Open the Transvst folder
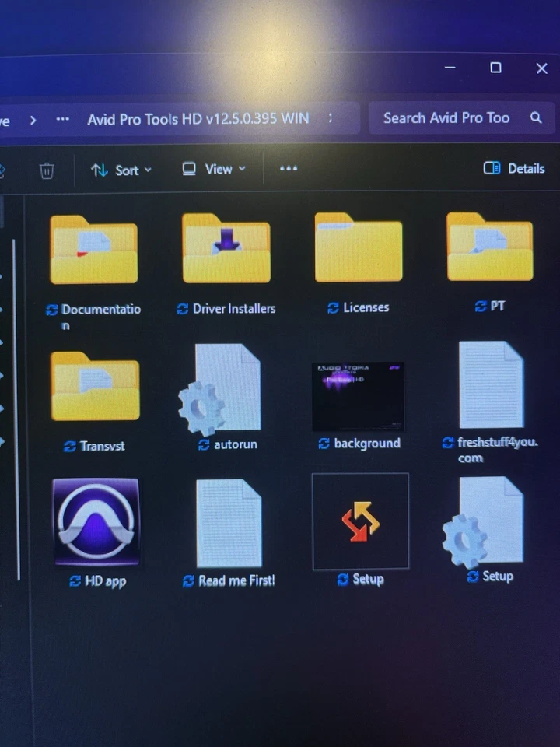The image size is (560, 747). (x=95, y=386)
